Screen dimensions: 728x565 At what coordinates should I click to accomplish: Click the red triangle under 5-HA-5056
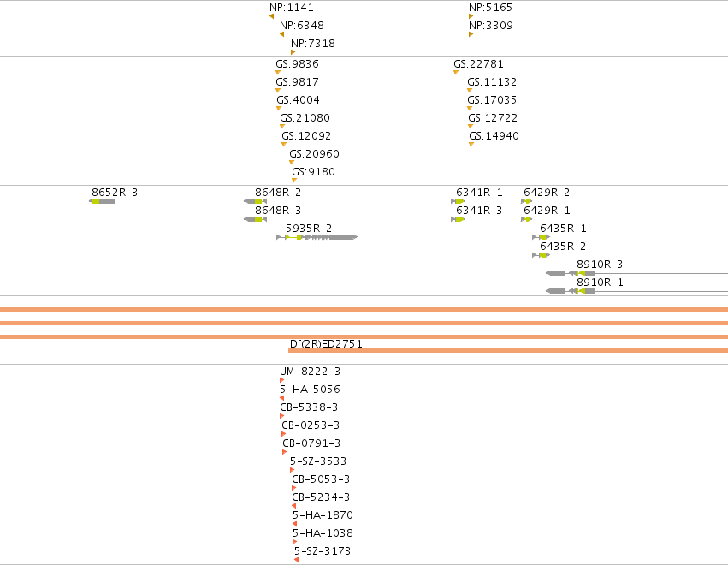pos(281,398)
